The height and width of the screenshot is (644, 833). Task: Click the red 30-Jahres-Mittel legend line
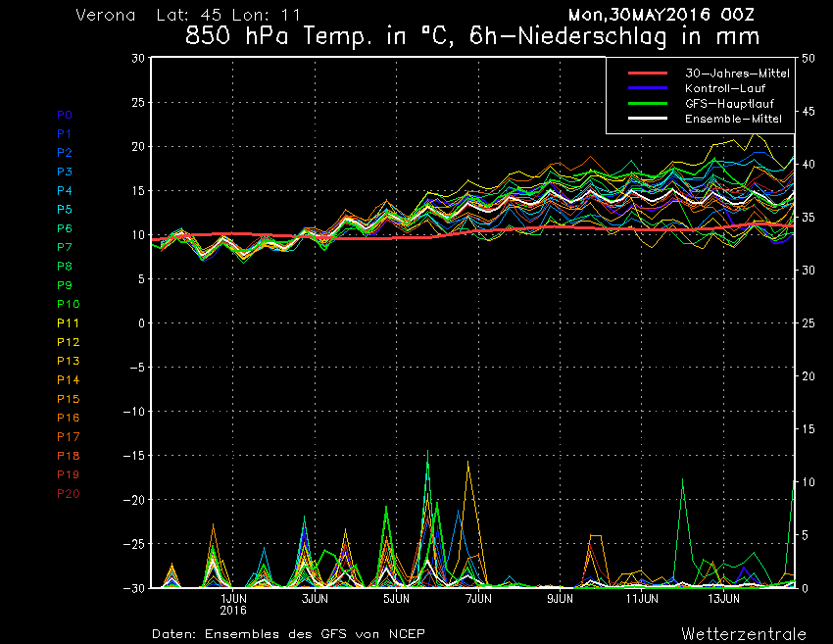point(648,73)
